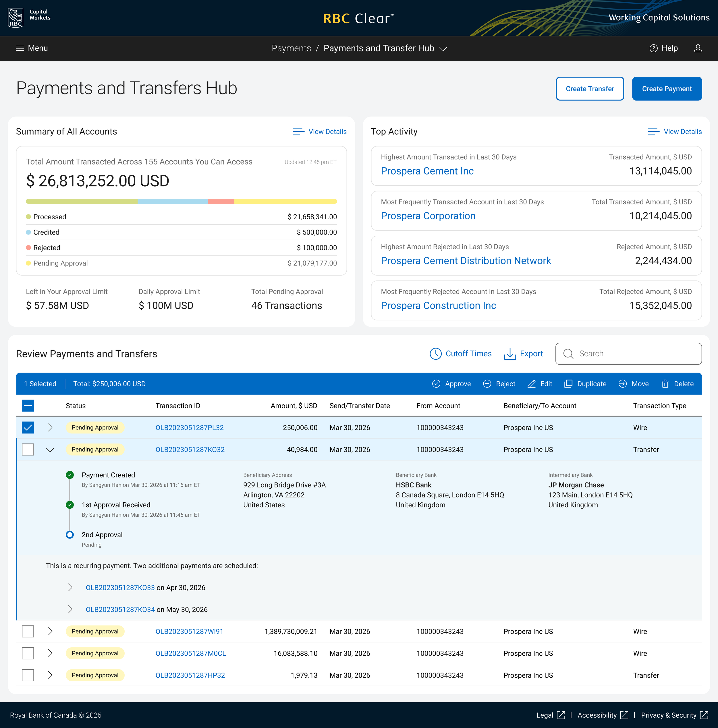Click the Summary View Details list icon
Image resolution: width=718 pixels, height=728 pixels.
(298, 131)
